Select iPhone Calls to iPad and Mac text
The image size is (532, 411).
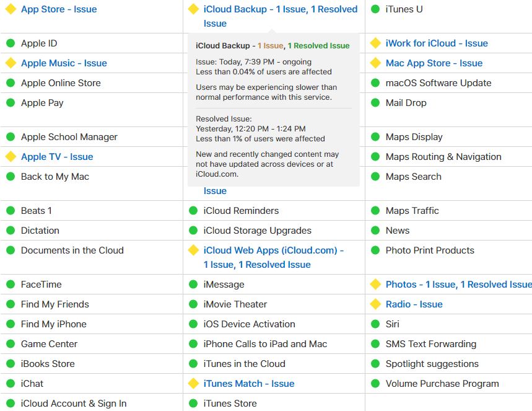(265, 344)
